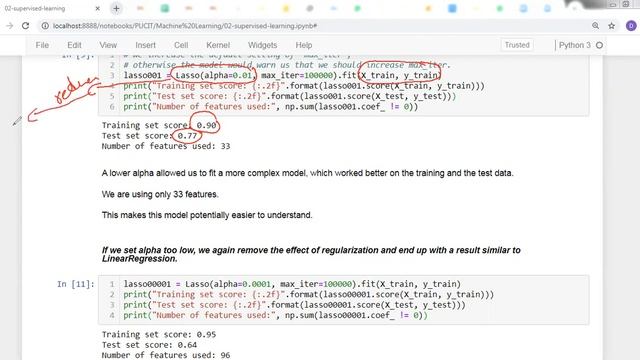Click the text 'This makes this model potentially easier'
Screen dimensions: 640x360
[207, 215]
